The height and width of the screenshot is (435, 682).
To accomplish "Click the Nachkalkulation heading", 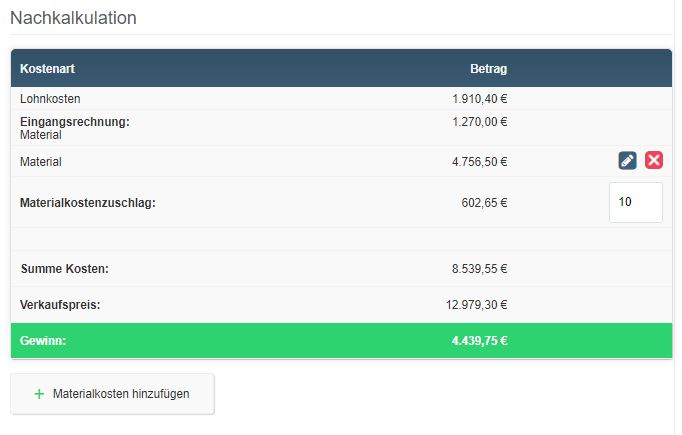I will coord(73,18).
